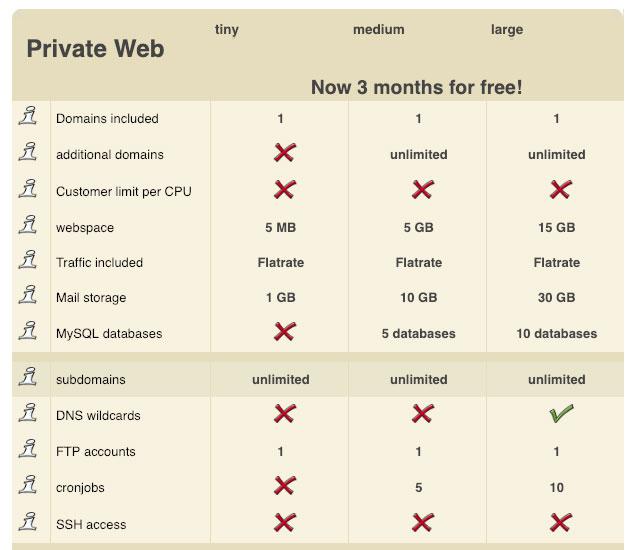The width and height of the screenshot is (637, 550).
Task: Click the Private Web heading
Action: [x=95, y=49]
